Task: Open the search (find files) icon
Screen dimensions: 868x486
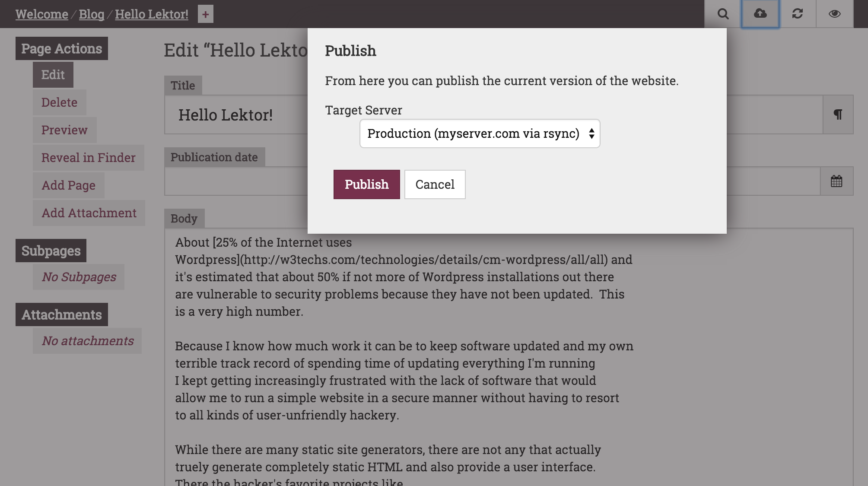Action: (x=723, y=14)
